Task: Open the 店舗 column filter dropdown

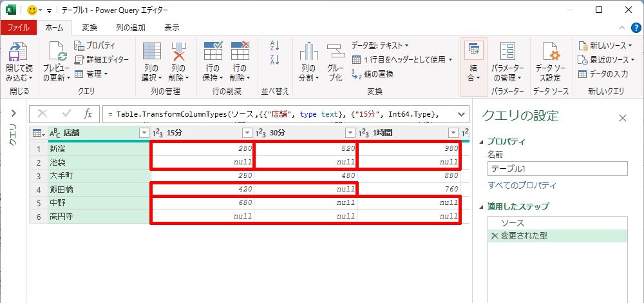Action: coord(144,133)
